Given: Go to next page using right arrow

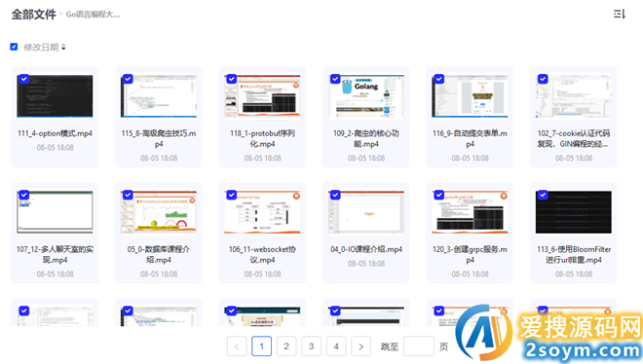Looking at the screenshot, I should point(360,346).
